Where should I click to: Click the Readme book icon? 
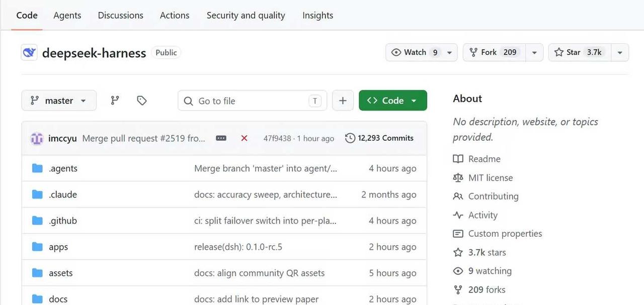pos(458,159)
